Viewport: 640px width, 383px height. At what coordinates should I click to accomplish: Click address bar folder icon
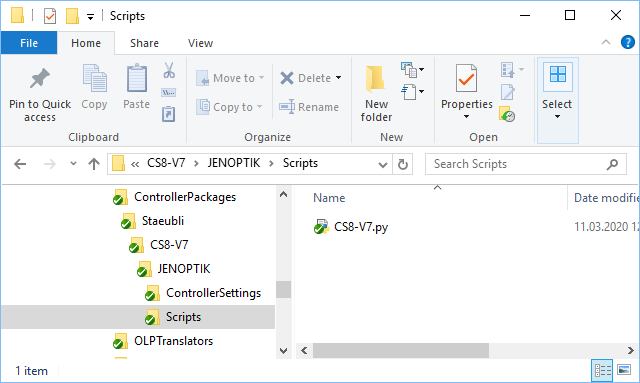pyautogui.click(x=118, y=164)
